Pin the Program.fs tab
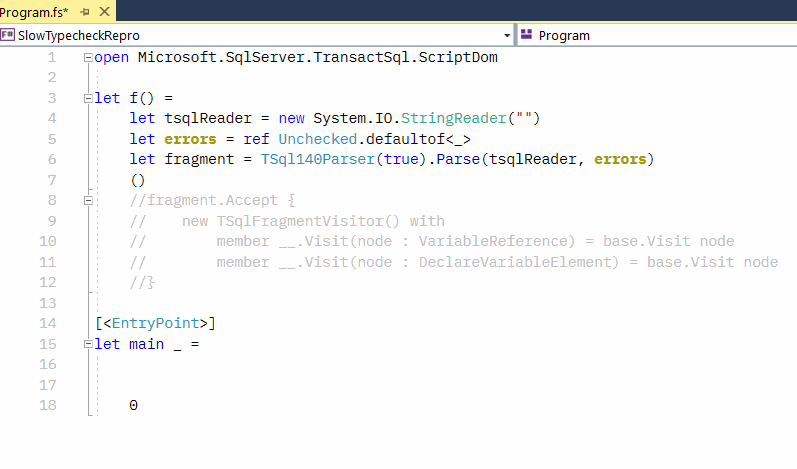Image resolution: width=797 pixels, height=469 pixels. [x=85, y=12]
